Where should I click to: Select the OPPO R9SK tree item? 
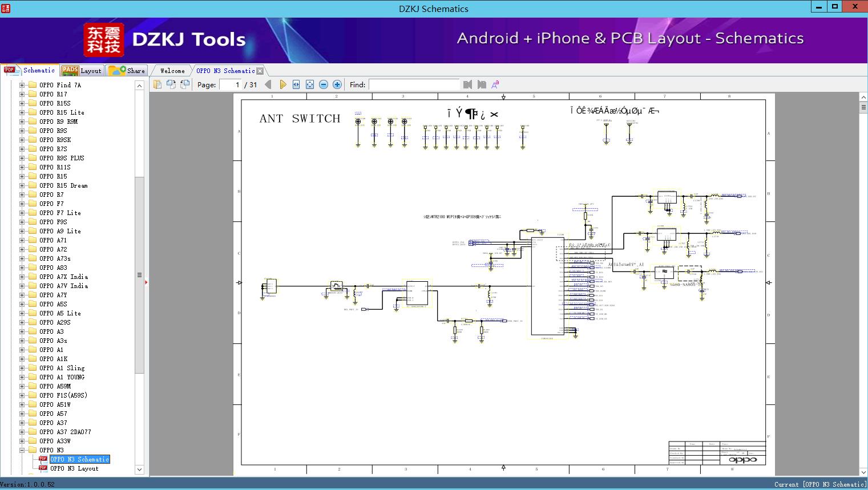tap(55, 140)
